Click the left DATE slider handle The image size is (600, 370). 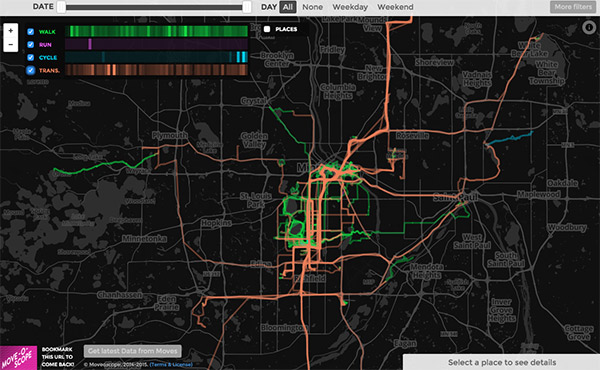(x=61, y=7)
